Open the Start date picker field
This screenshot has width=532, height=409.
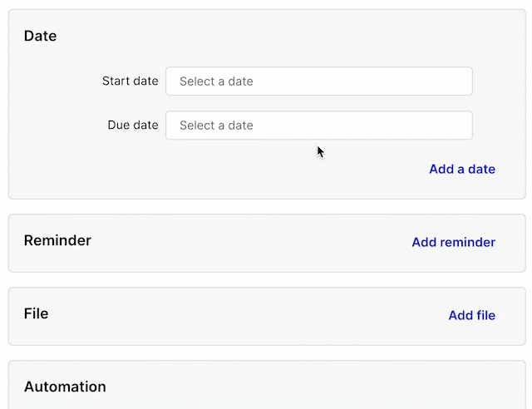[x=319, y=81]
